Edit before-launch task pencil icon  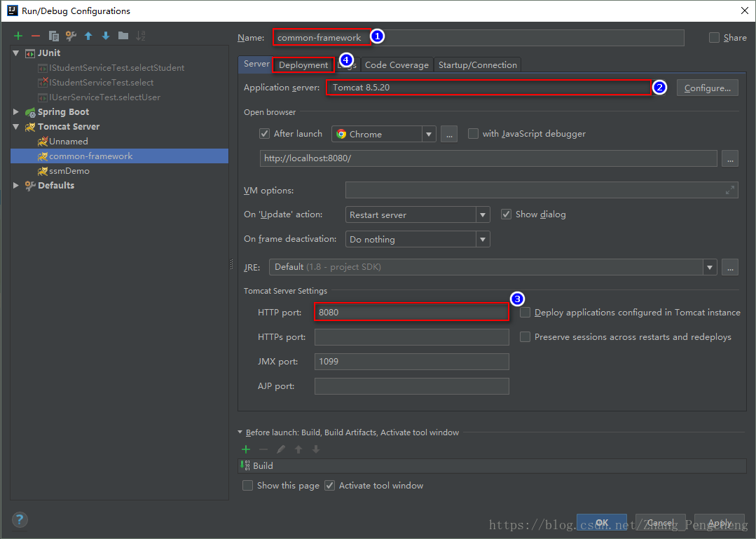point(280,449)
